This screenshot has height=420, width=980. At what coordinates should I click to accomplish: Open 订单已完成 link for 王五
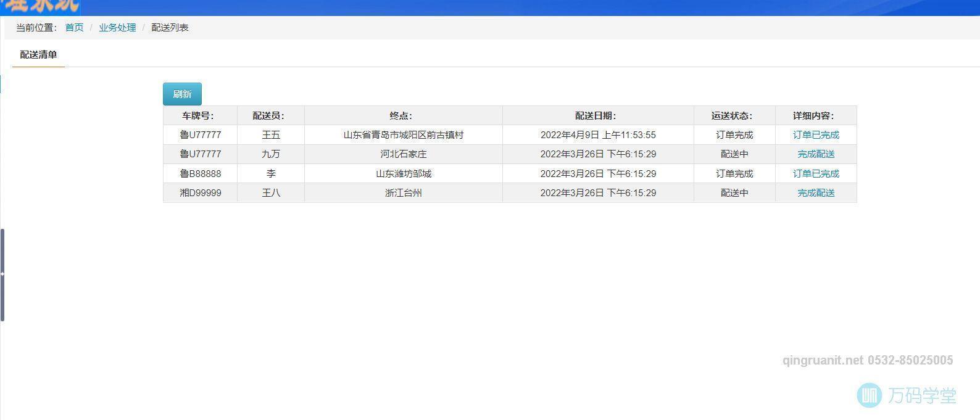[x=816, y=135]
